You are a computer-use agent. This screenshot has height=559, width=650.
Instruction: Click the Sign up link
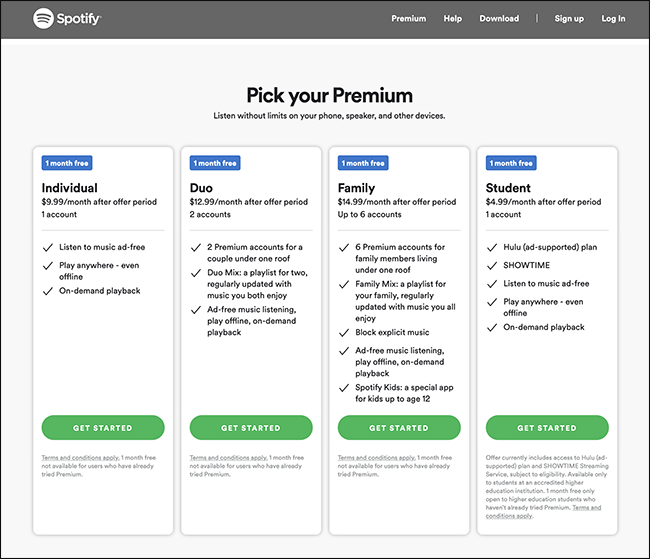(x=569, y=19)
